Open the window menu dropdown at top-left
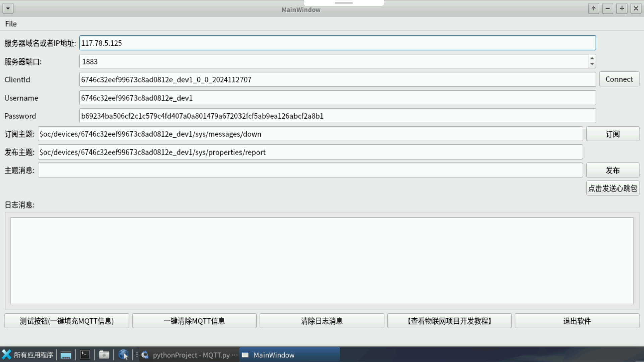This screenshot has width=644, height=362. click(x=8, y=9)
